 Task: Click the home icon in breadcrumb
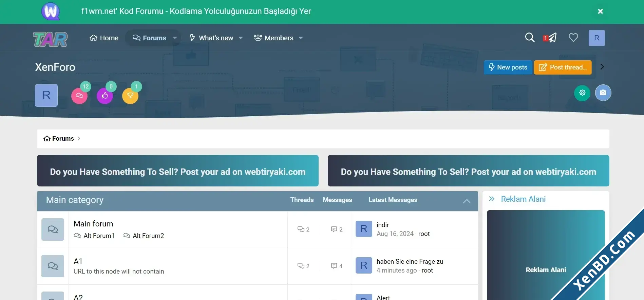point(47,138)
